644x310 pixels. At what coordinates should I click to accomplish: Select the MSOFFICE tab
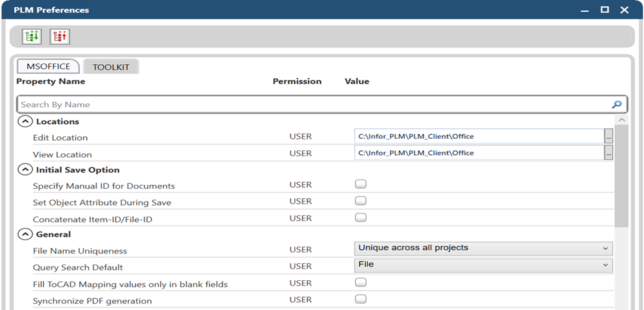pos(48,67)
